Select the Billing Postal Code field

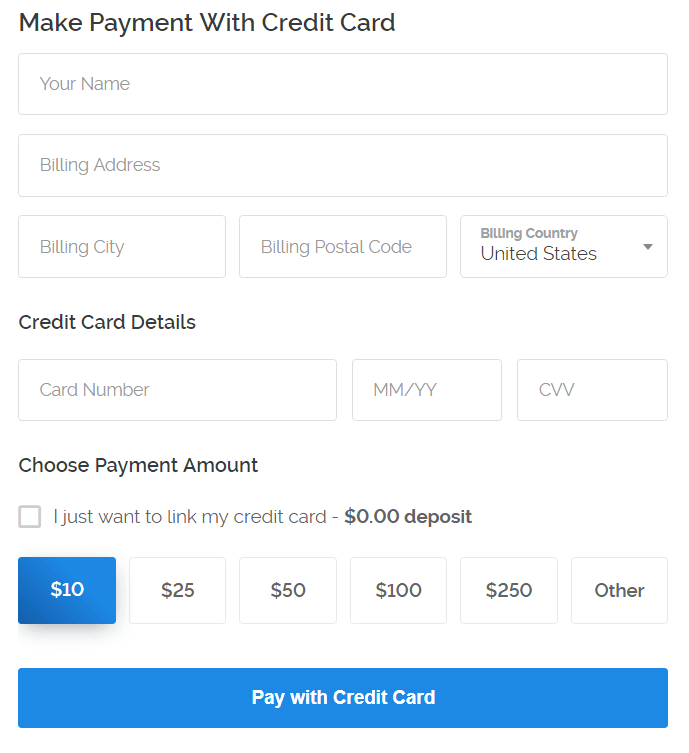click(342, 247)
